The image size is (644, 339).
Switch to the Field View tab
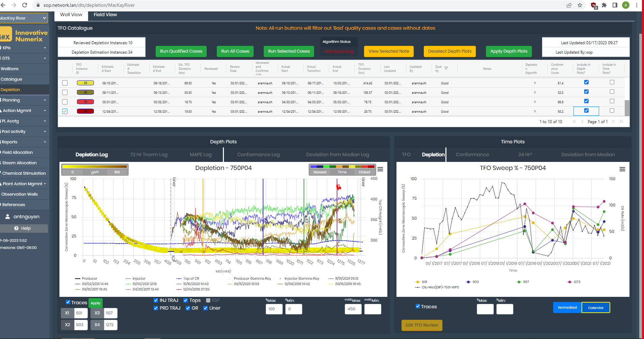click(105, 15)
